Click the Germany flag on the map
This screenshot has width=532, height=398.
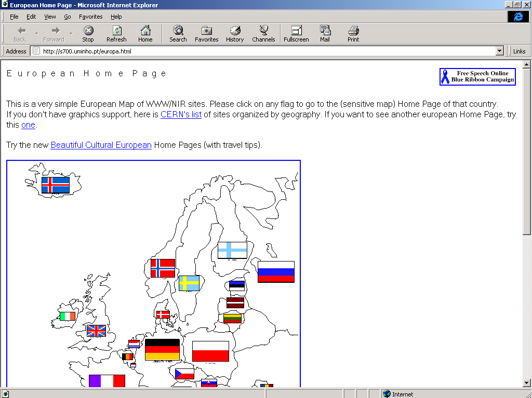[x=162, y=350]
